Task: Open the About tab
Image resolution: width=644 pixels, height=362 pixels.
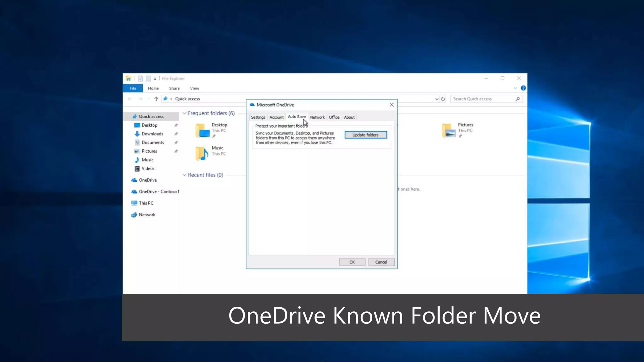Action: 349,117
